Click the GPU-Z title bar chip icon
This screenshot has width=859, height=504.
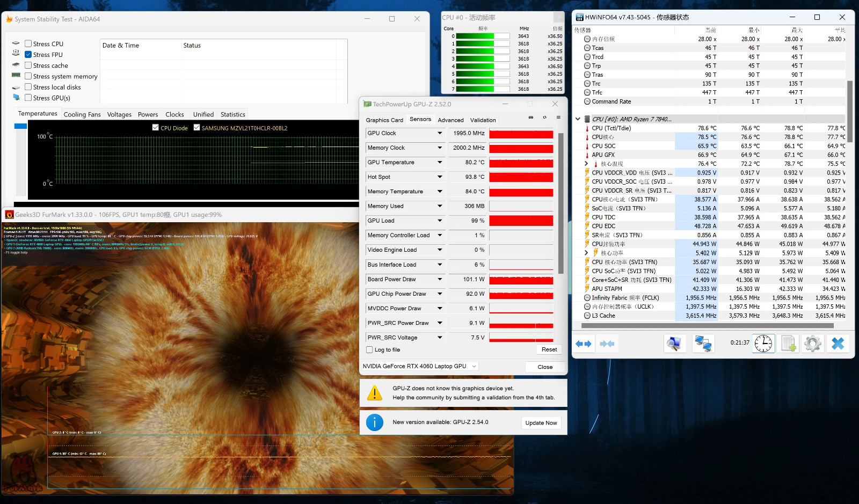367,104
